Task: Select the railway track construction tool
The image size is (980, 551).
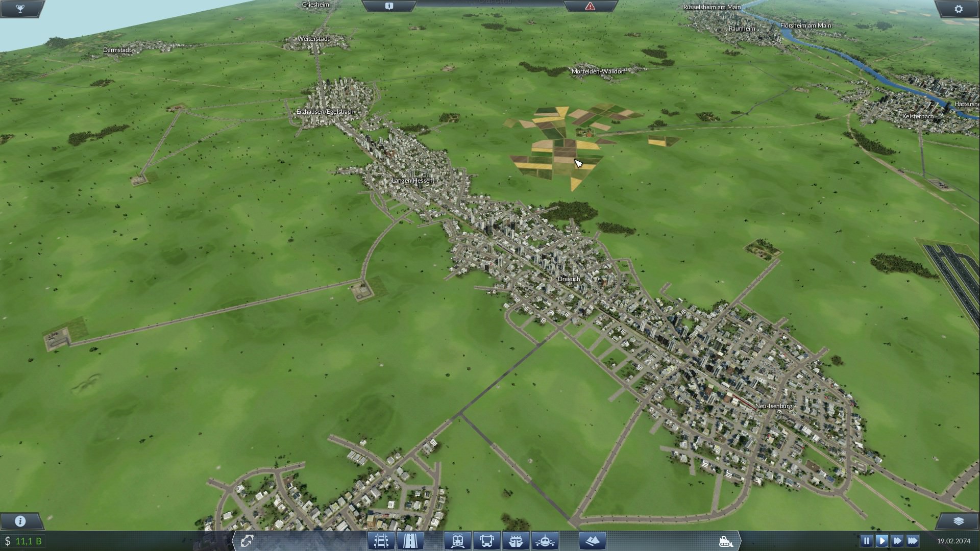Action: [x=381, y=541]
